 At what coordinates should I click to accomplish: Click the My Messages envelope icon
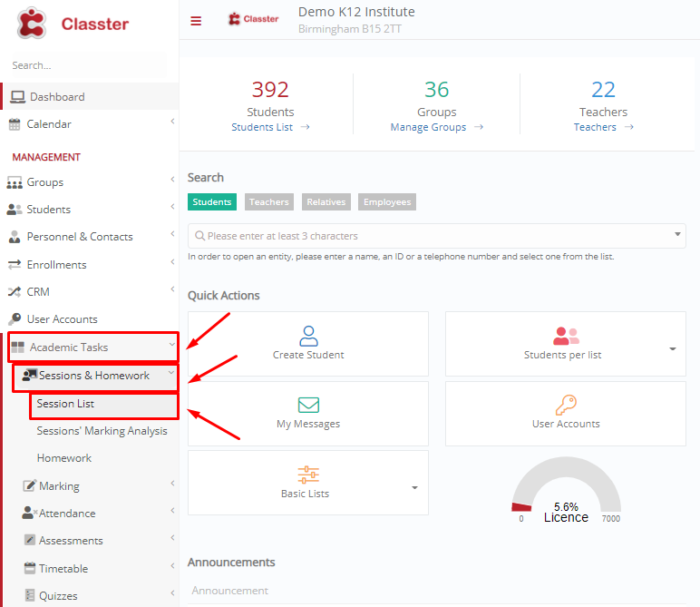pos(308,405)
